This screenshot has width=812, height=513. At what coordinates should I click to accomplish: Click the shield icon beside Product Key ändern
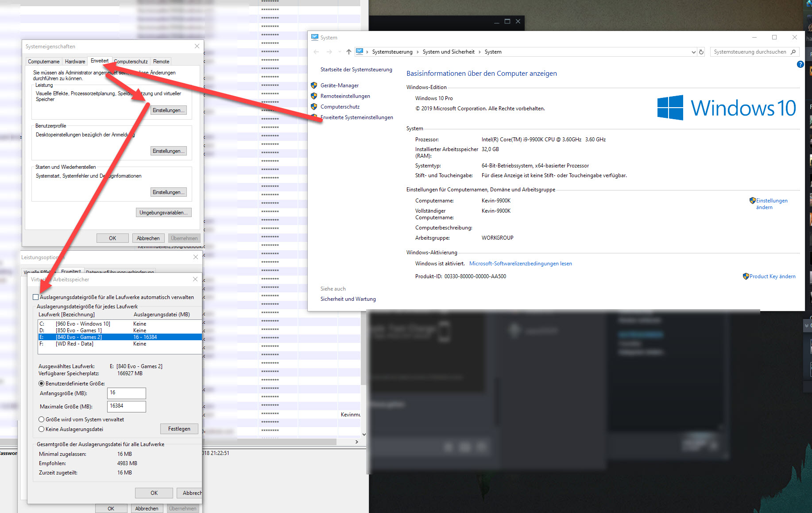coord(746,276)
